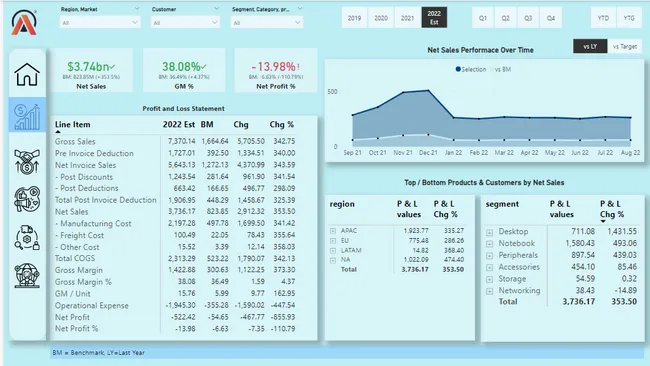
Task: Click the -855.93 Net Profit change value
Action: click(x=283, y=317)
